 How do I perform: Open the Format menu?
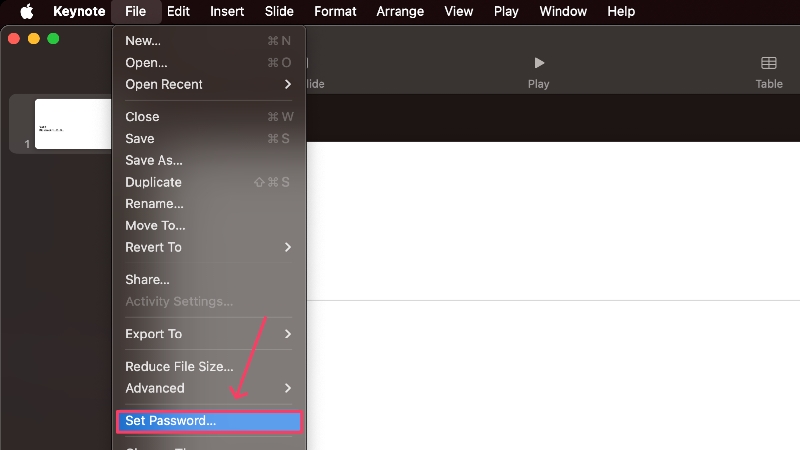(x=335, y=11)
